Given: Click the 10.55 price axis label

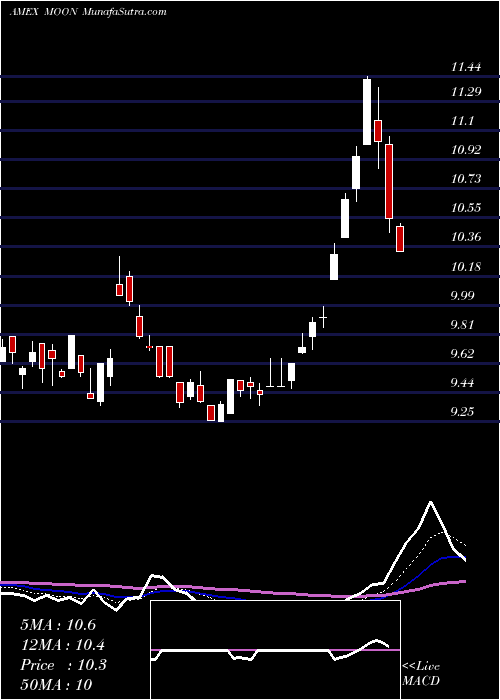Looking at the screenshot, I should pos(466,208).
